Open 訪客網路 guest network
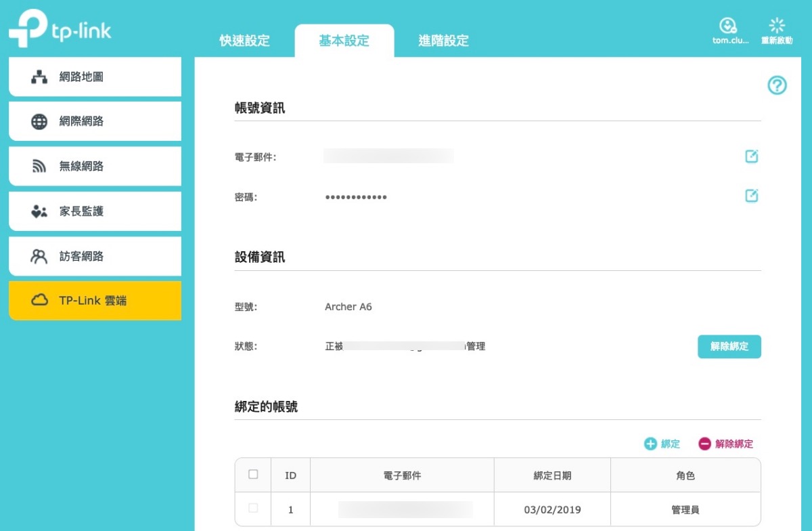 tap(95, 257)
